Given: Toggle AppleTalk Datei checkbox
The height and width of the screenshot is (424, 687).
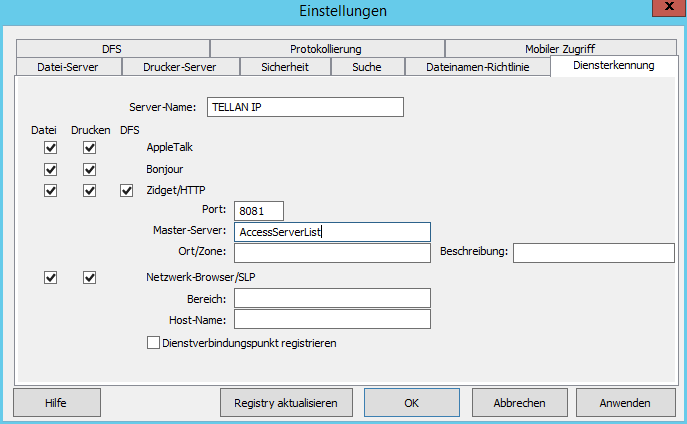Looking at the screenshot, I should point(50,148).
